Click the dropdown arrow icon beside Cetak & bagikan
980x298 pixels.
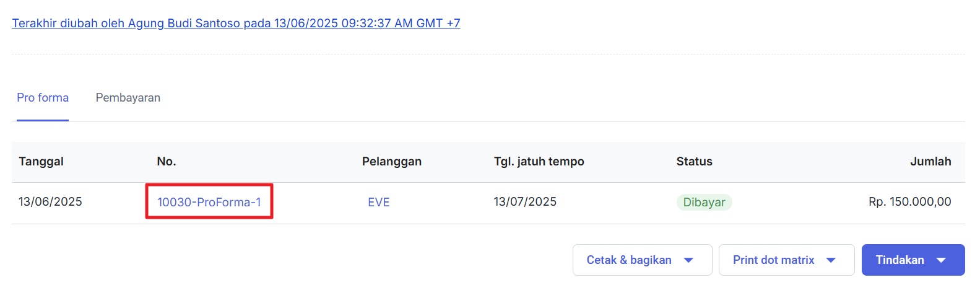coord(688,260)
